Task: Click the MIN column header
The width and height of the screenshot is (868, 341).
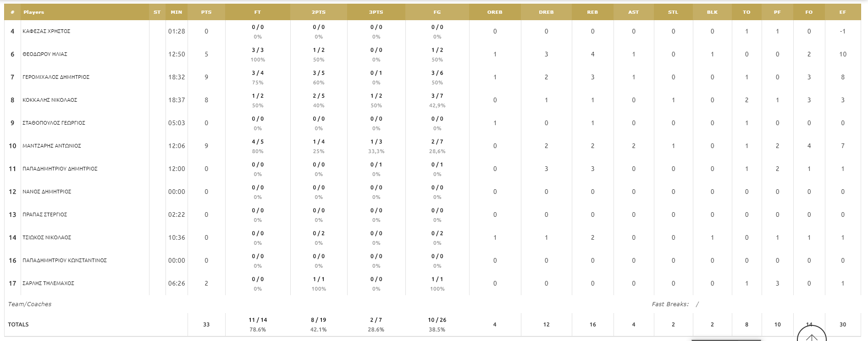Action: pos(177,12)
